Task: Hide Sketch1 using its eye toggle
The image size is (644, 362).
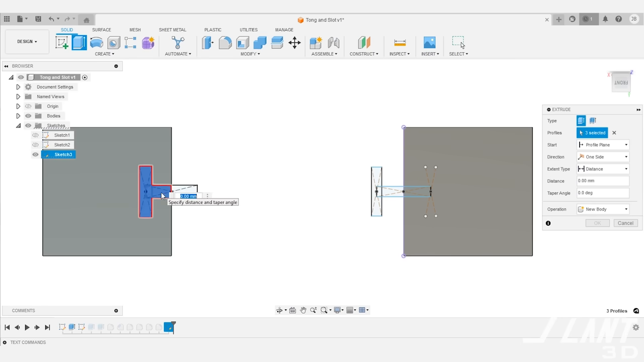Action: 35,135
